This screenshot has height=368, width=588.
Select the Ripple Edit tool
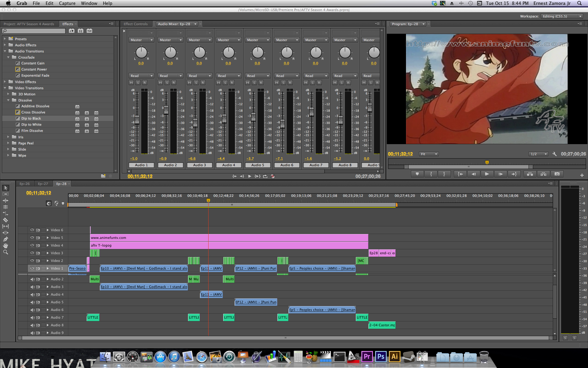[x=6, y=201]
